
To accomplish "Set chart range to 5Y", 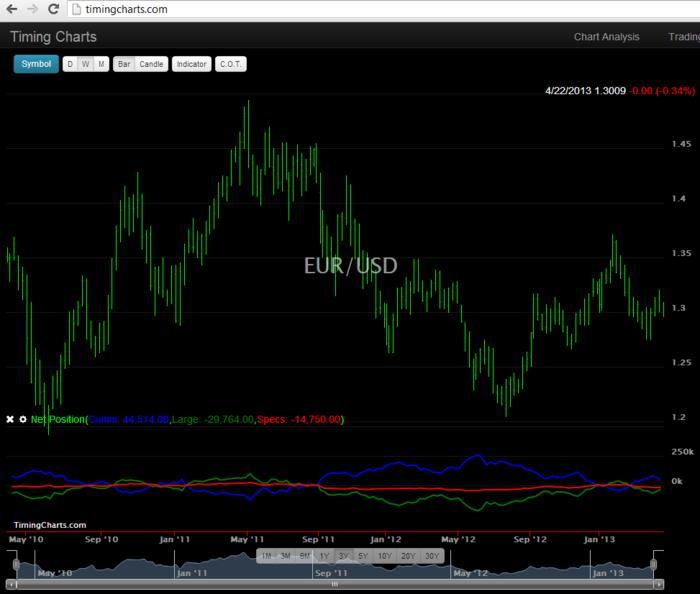I will coord(363,556).
